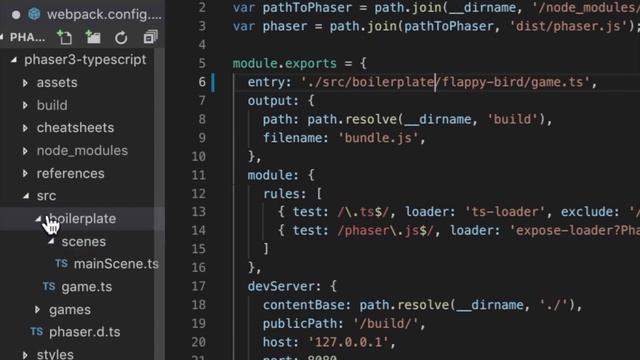Screen dimensions: 640x360
Task: Click the /phaser\.js$/ regex on line 14
Action: click(x=385, y=231)
